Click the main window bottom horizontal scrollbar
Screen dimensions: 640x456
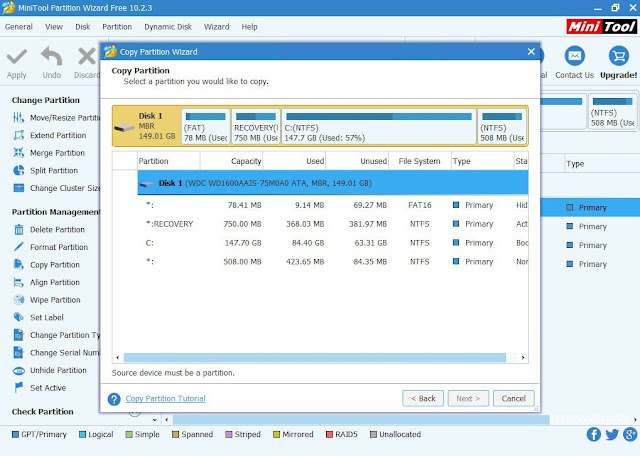tap(361, 419)
